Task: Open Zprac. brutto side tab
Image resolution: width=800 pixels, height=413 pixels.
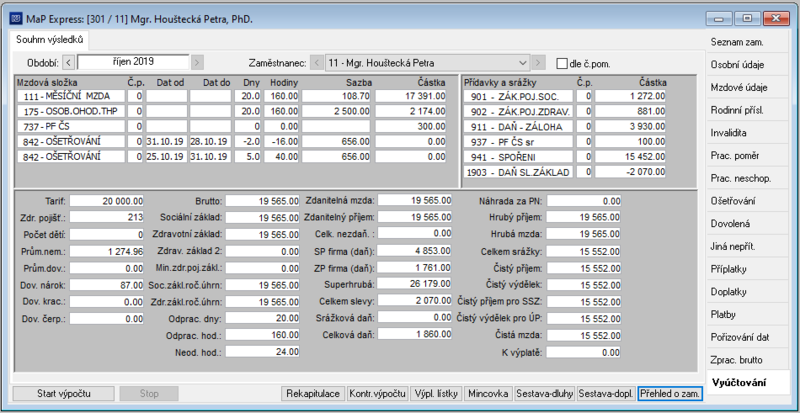Action: (x=748, y=360)
